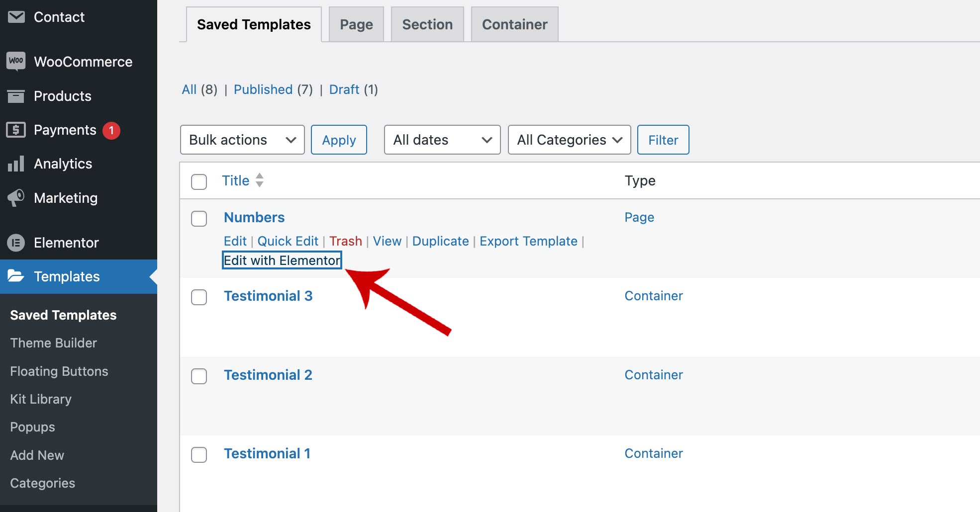
Task: Tick the Testimonial 3 checkbox
Action: [x=199, y=297]
